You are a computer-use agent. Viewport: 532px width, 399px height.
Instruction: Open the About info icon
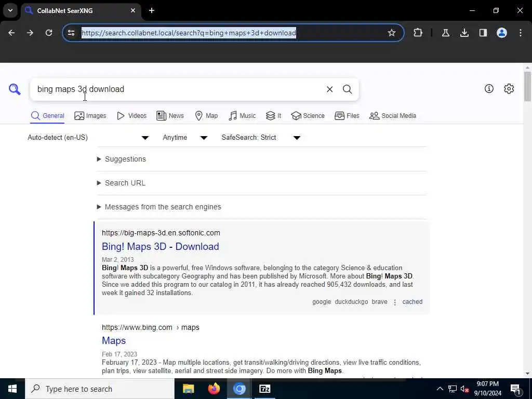(x=489, y=88)
